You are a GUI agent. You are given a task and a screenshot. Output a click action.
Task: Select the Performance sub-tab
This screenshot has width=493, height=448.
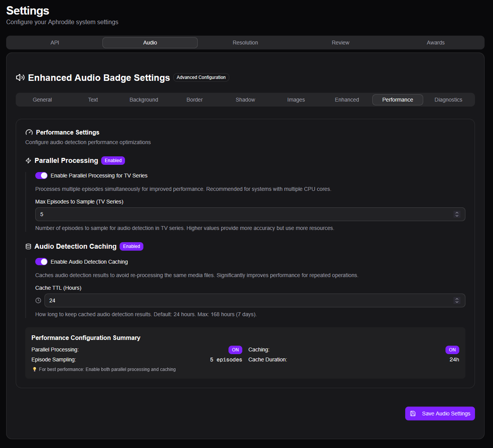398,100
